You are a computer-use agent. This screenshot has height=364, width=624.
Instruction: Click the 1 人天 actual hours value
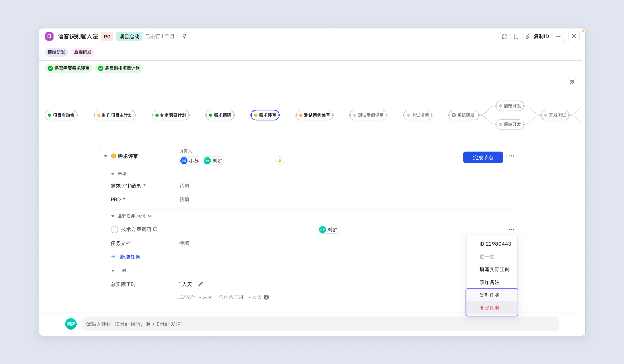[186, 284]
